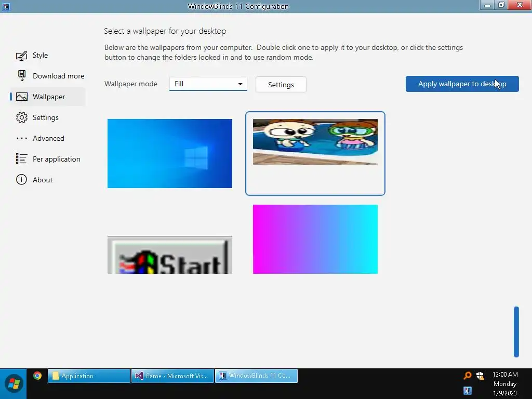Switch to the Application taskbar window
Image resolution: width=532 pixels, height=399 pixels.
[x=89, y=376]
